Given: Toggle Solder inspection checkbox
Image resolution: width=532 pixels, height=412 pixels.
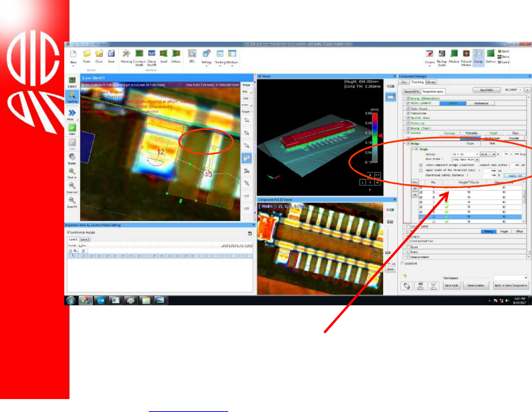Looking at the screenshot, I should pyautogui.click(x=408, y=133).
